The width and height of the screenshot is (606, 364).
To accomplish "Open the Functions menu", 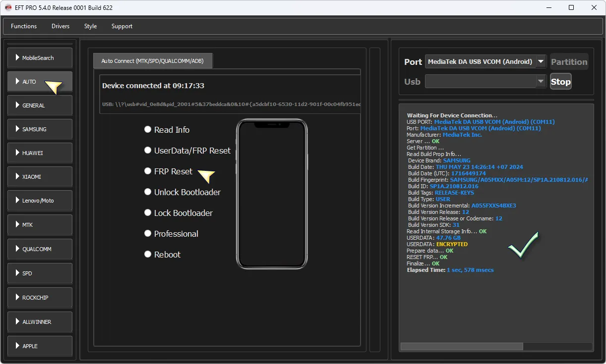I will 24,26.
